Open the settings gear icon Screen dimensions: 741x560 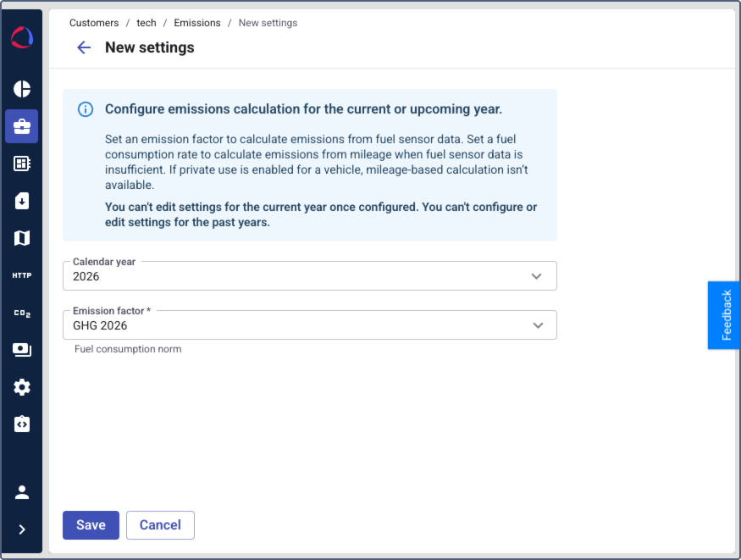(x=22, y=387)
